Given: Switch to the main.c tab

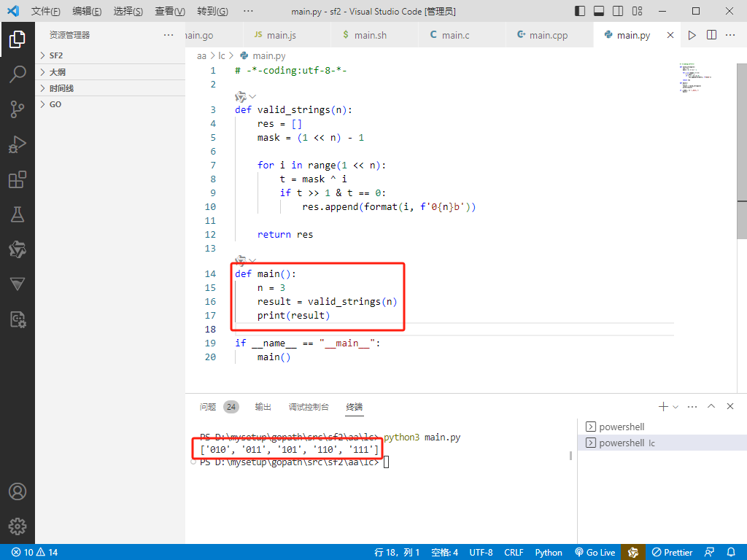Looking at the screenshot, I should (x=462, y=35).
